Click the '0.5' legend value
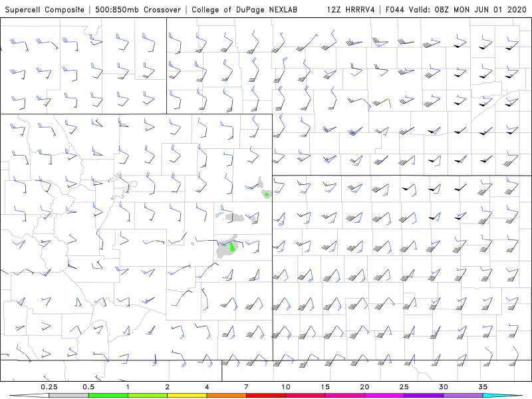 [x=88, y=387]
